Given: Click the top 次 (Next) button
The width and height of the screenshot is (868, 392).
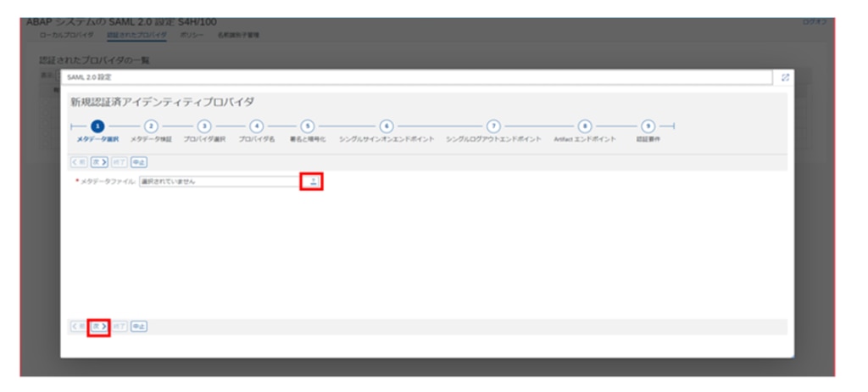Looking at the screenshot, I should 99,160.
